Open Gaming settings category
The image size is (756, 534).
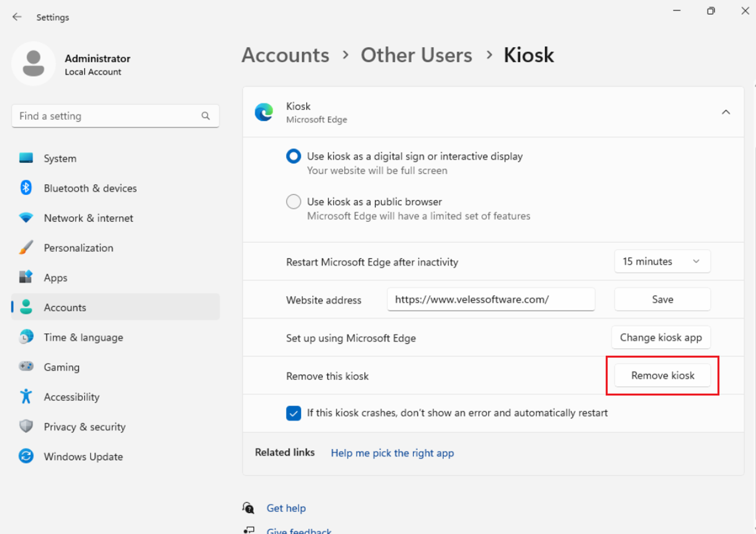[115, 367]
